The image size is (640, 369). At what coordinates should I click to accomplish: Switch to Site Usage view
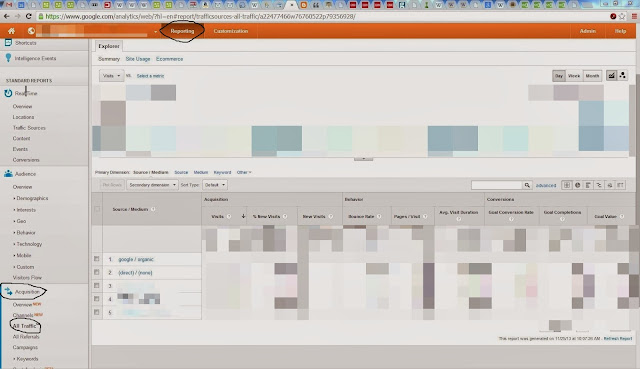[138, 59]
